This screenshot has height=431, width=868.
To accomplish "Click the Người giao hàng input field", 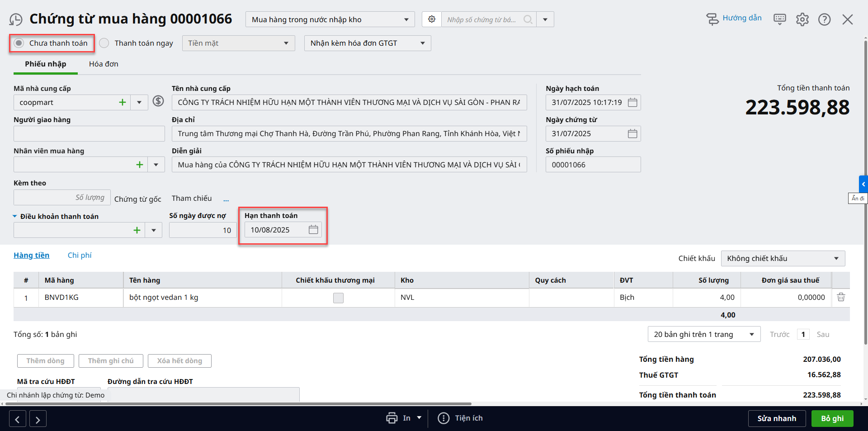I will pos(89,134).
